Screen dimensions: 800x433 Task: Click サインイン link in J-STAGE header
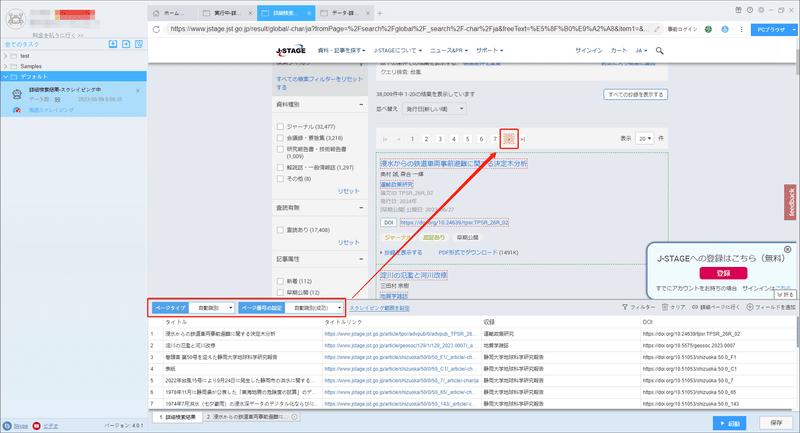pos(589,50)
